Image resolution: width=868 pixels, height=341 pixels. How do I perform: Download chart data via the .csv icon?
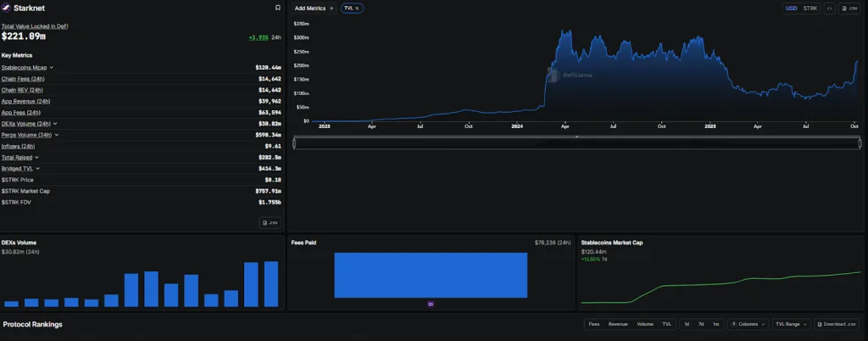pos(849,8)
